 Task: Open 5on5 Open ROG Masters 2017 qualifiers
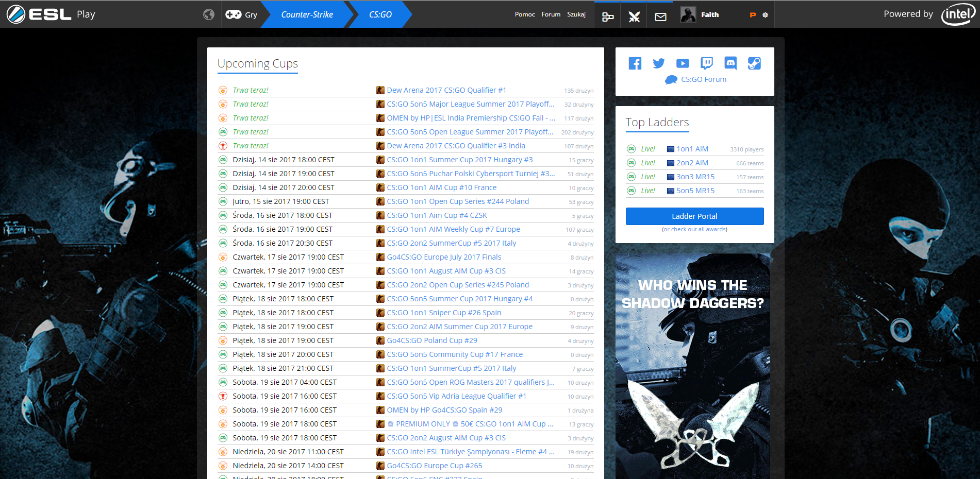pos(471,382)
